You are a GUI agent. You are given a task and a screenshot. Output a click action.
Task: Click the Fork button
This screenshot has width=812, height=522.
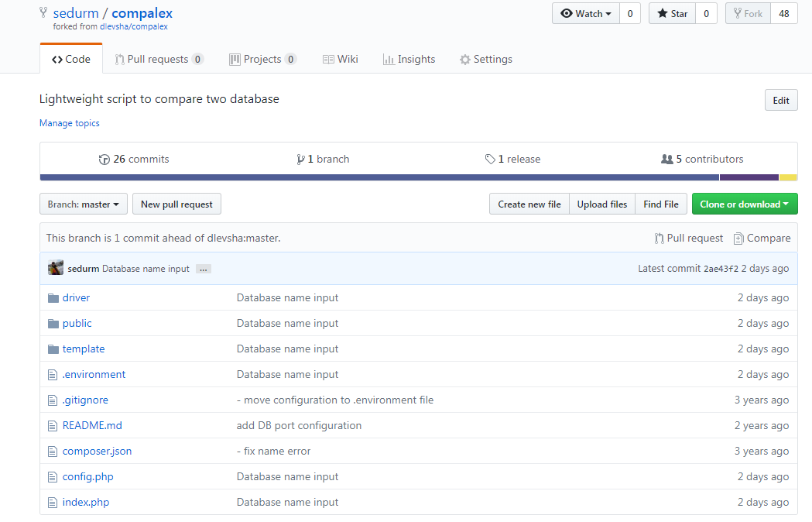tap(749, 13)
